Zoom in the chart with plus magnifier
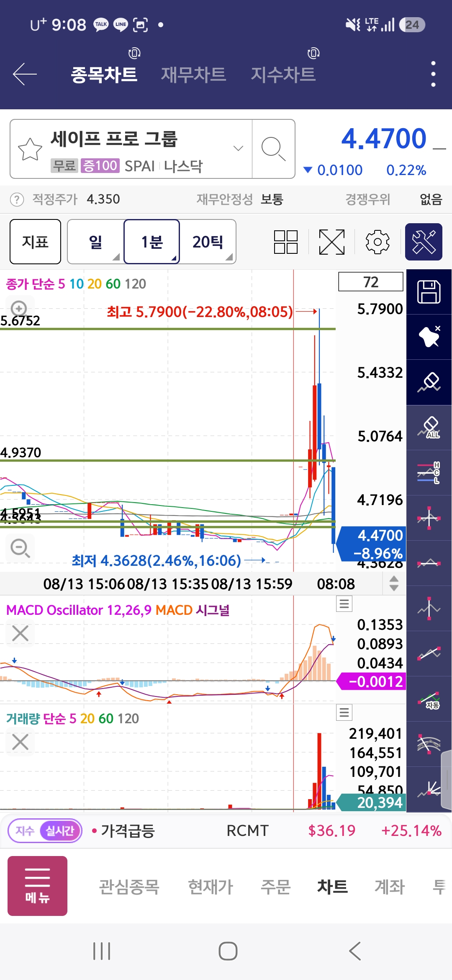 click(19, 309)
